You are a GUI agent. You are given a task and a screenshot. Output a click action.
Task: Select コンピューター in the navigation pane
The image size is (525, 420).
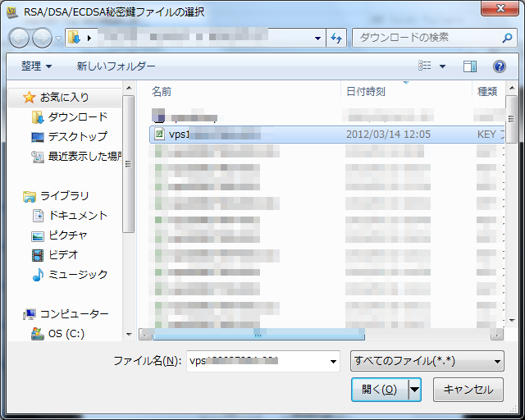(x=75, y=314)
